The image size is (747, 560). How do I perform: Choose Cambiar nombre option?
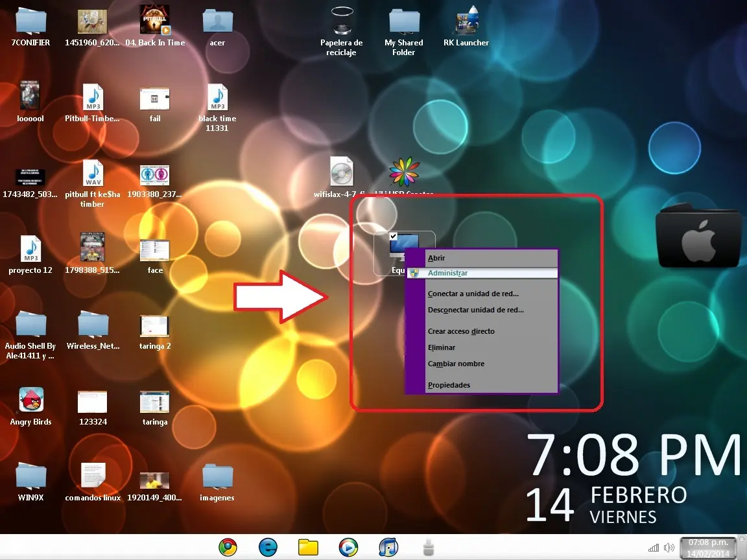[482, 364]
